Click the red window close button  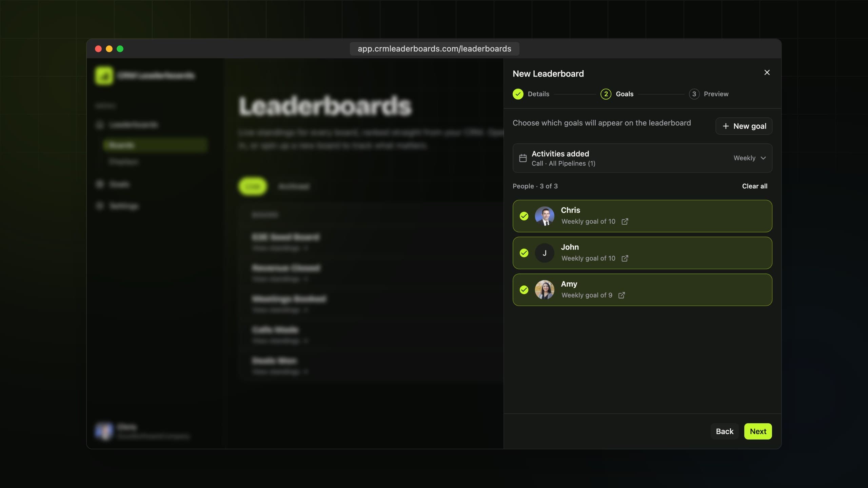(x=98, y=49)
